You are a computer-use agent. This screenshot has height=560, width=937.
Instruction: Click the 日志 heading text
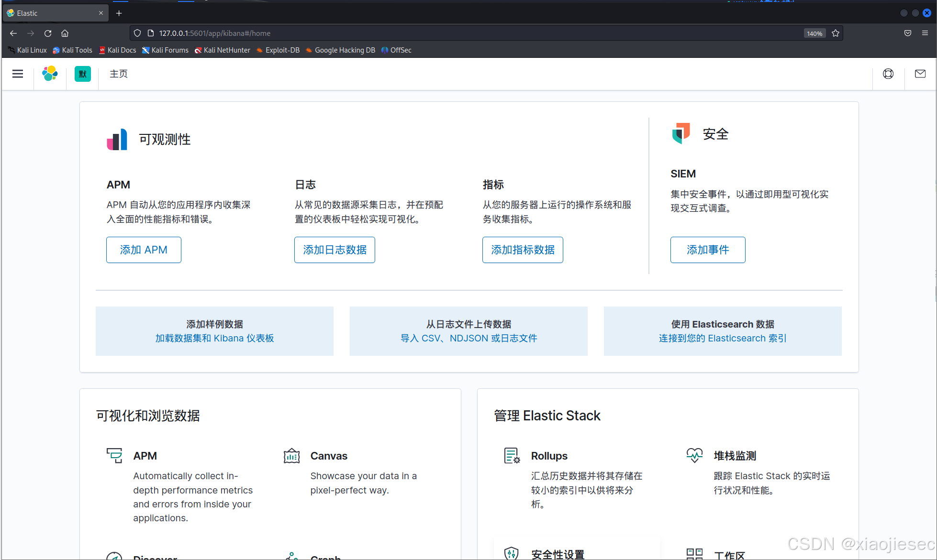pyautogui.click(x=305, y=185)
